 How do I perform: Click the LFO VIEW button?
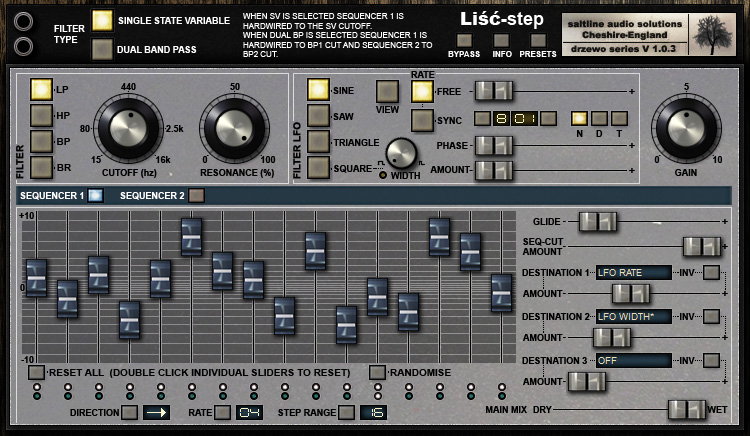pos(387,91)
